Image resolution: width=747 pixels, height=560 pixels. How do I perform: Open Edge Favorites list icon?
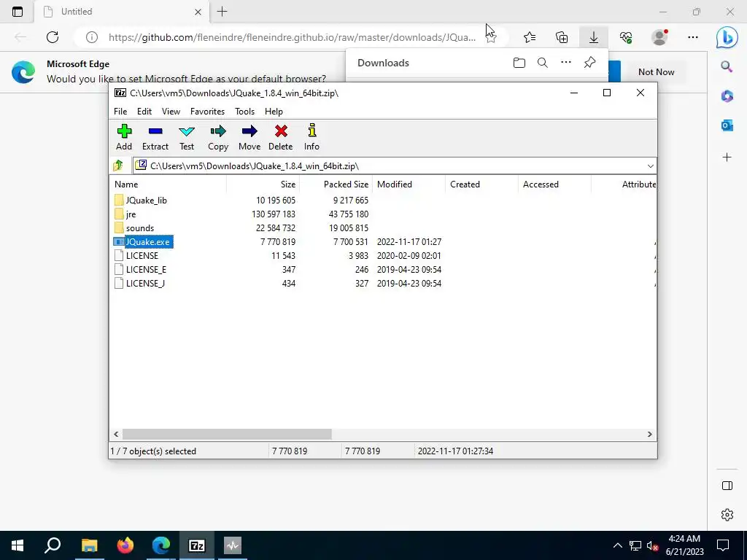(530, 37)
